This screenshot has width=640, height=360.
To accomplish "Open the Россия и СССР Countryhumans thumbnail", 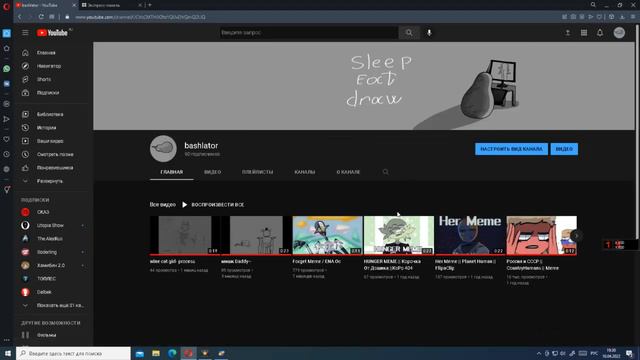I will (x=542, y=236).
